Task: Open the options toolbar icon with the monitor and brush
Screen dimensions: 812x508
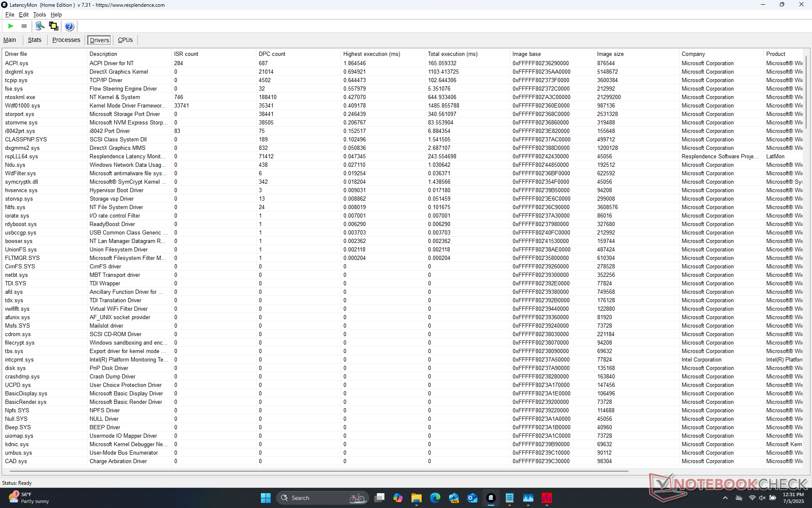Action: click(40, 26)
